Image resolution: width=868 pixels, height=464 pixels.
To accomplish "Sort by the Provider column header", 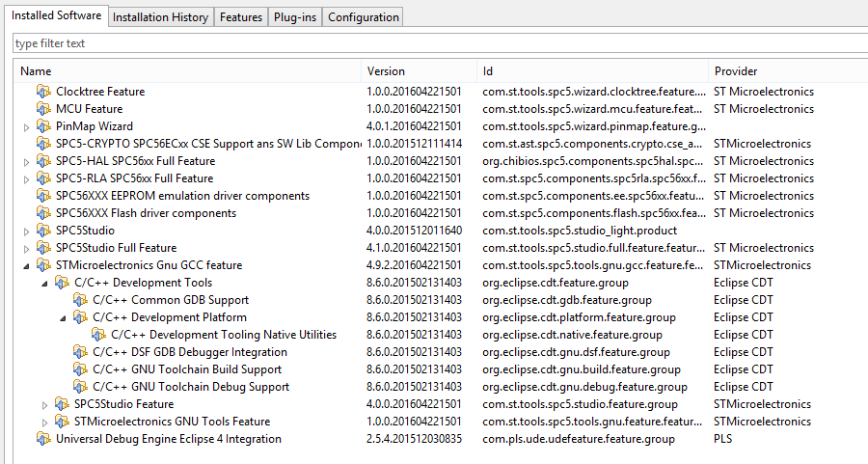I will click(788, 70).
